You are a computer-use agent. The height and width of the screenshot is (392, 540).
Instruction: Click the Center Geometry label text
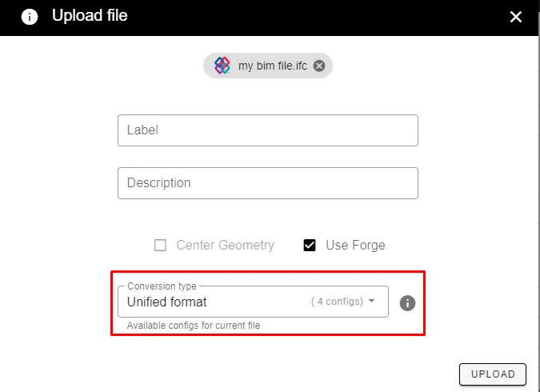coord(225,246)
